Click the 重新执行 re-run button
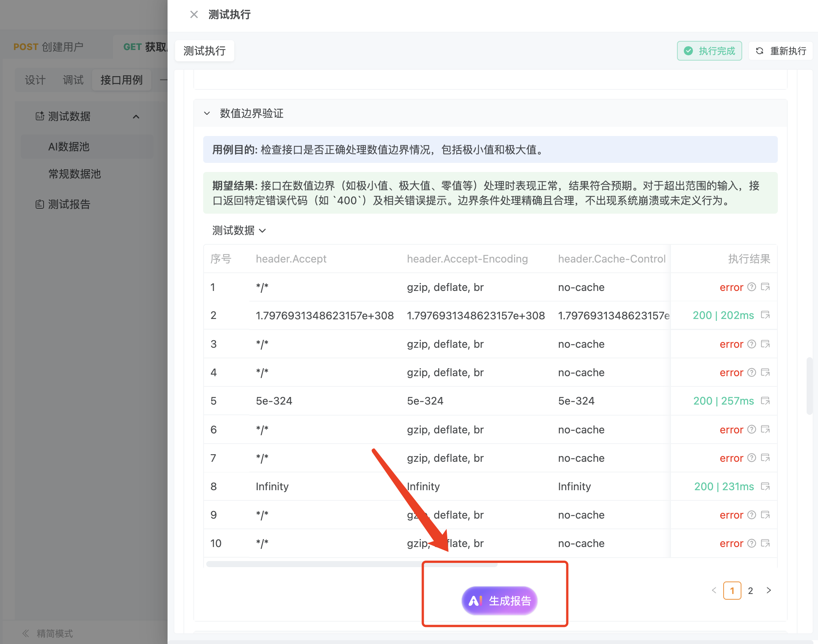Viewport: 818px width, 644px height. point(781,51)
